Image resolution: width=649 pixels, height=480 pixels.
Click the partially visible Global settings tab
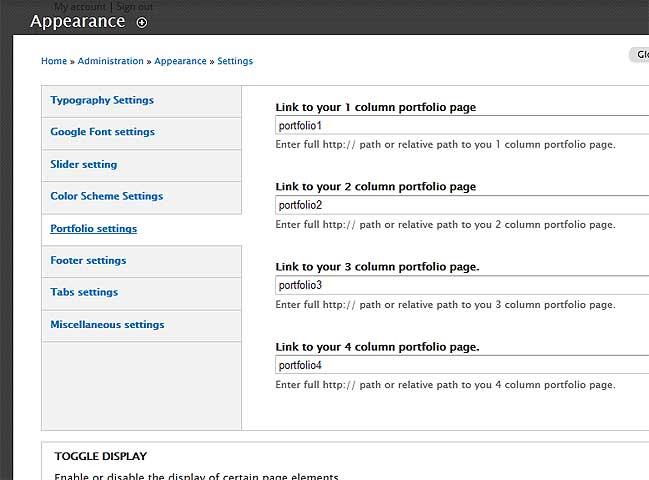(639, 55)
